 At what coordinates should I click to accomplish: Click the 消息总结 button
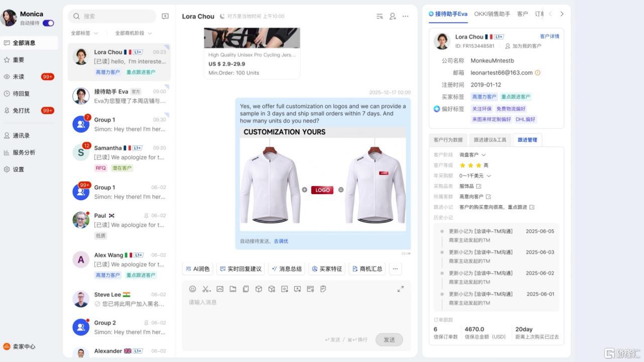tap(287, 269)
